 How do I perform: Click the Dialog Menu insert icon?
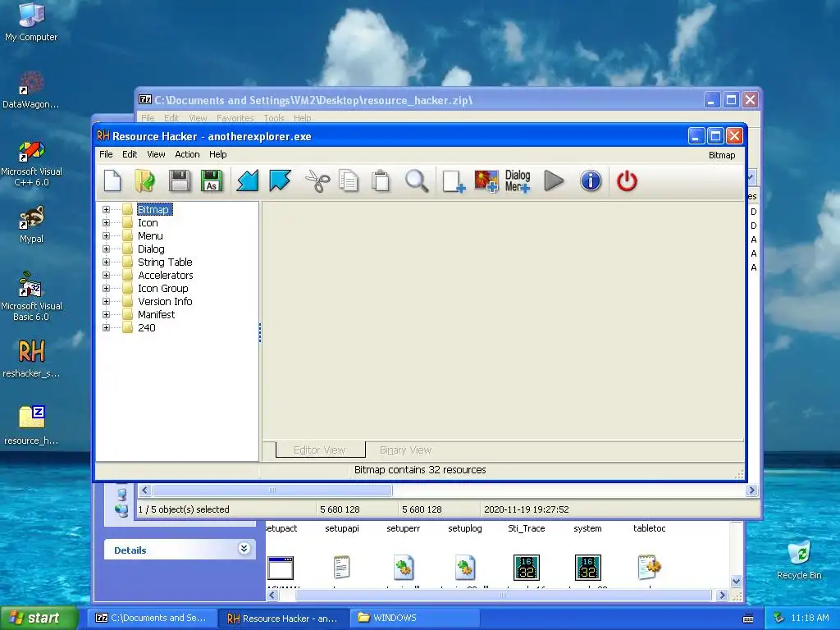coord(518,181)
